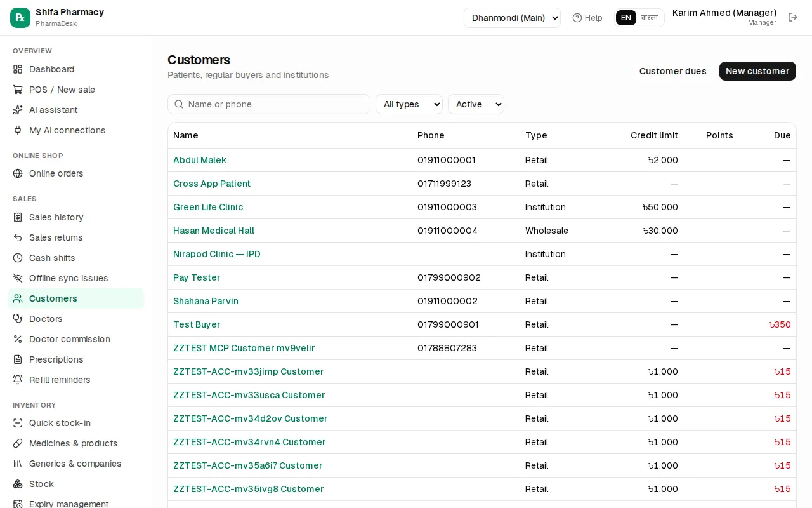
Task: Open the All types filter dropdown
Action: [409, 104]
